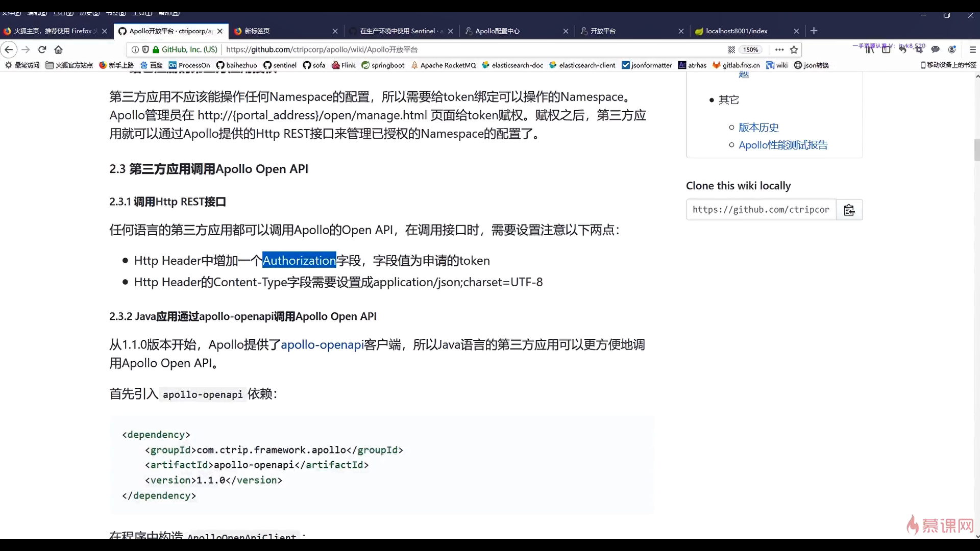The image size is (980, 551).
Task: Navigate back with the back arrow
Action: click(9, 49)
